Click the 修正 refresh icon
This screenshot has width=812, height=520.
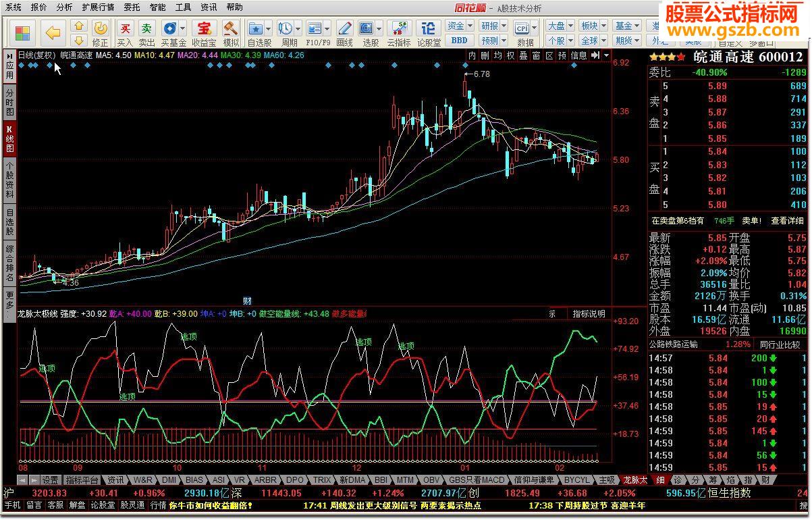pyautogui.click(x=100, y=28)
